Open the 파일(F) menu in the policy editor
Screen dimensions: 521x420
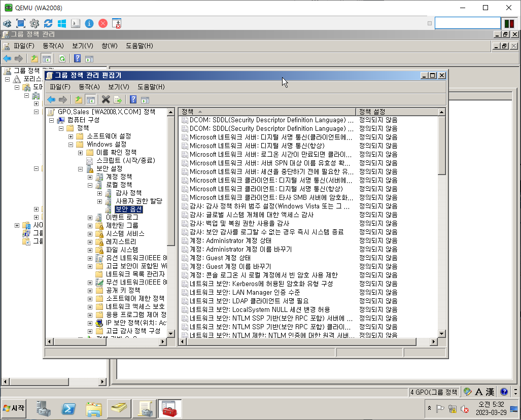(60, 87)
